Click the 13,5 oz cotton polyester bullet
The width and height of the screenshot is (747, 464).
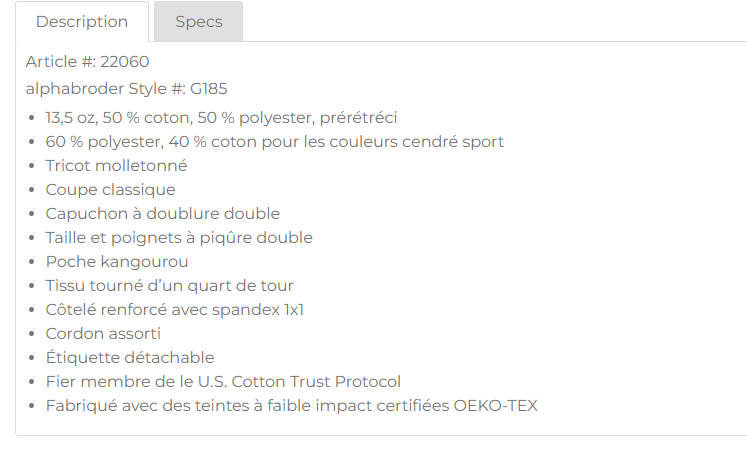point(221,118)
